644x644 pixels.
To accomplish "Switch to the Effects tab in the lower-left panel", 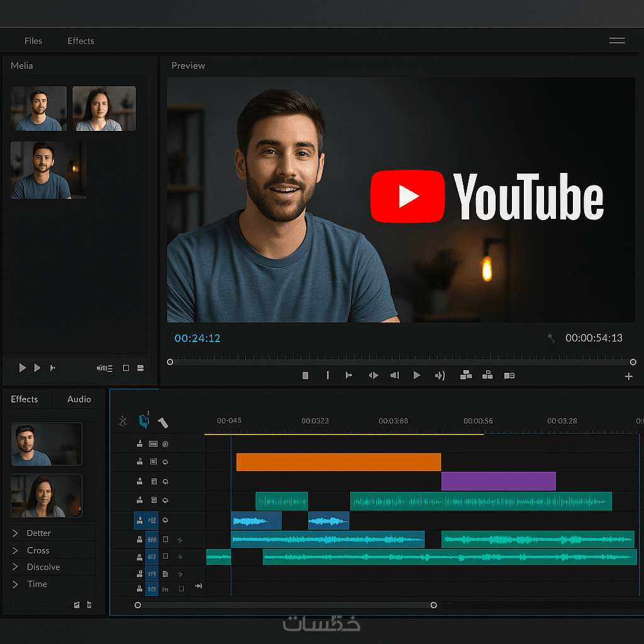I will pyautogui.click(x=25, y=399).
